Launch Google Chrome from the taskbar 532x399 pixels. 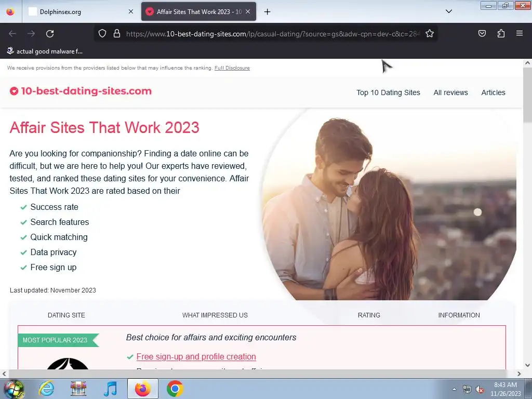pyautogui.click(x=175, y=389)
